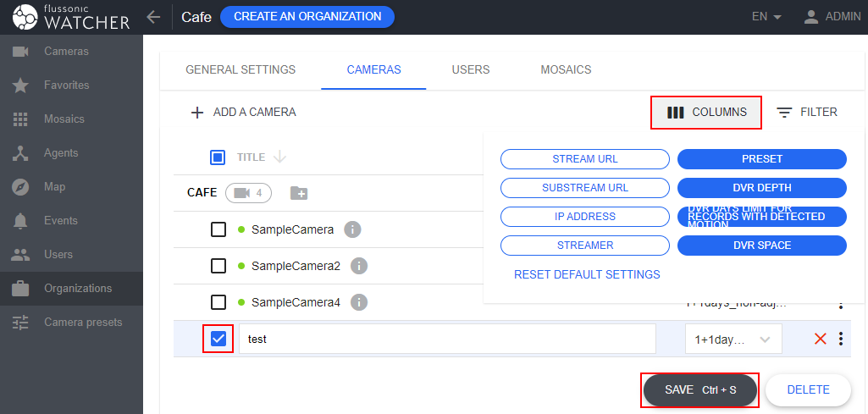This screenshot has height=414, width=868.
Task: Expand the preset dropdown in test row
Action: [733, 339]
